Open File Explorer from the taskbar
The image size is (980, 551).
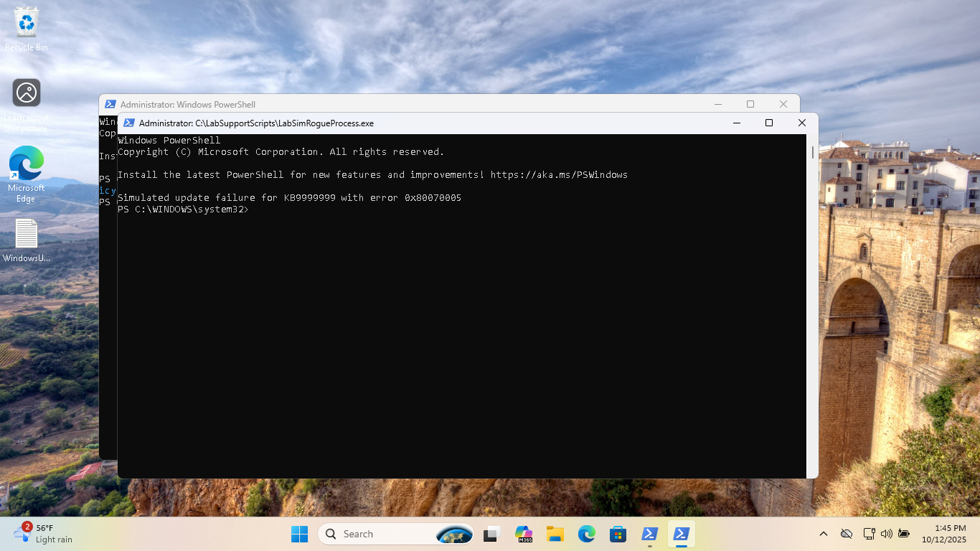pyautogui.click(x=555, y=534)
